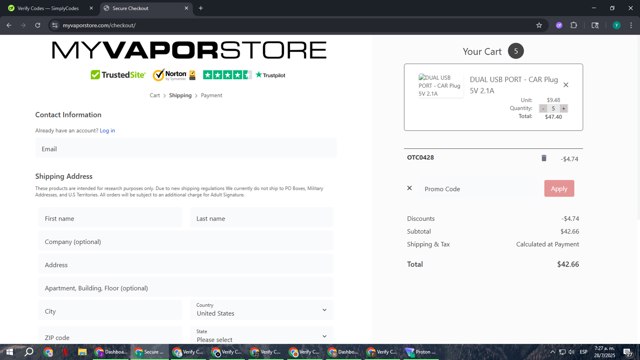Open a new browser tab
The image size is (640, 360).
click(x=200, y=8)
